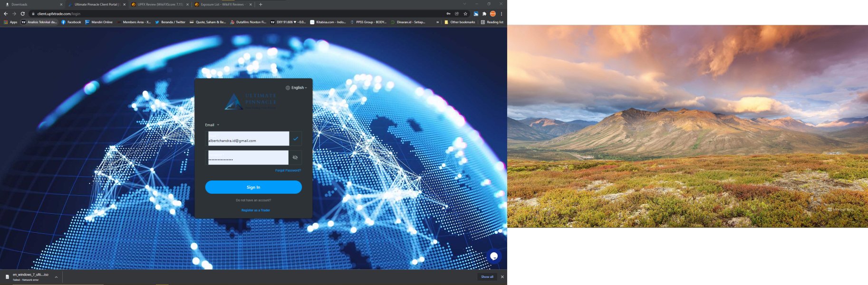The image size is (868, 285).
Task: Reload the current page
Action: (x=22, y=14)
